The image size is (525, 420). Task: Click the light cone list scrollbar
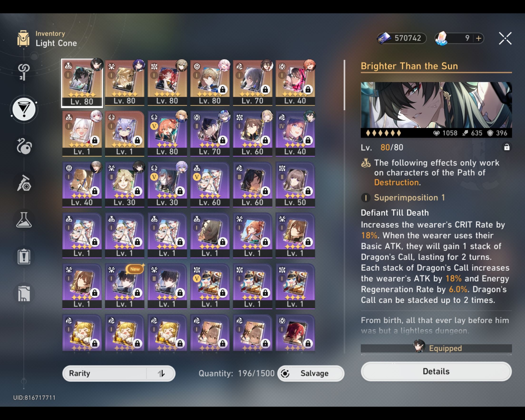pos(344,85)
